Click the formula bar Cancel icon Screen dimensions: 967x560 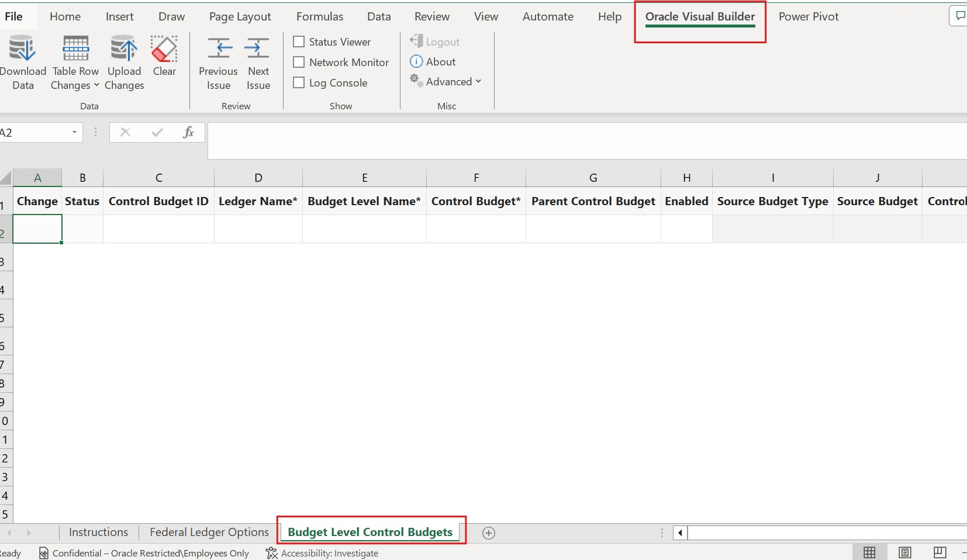pos(125,132)
